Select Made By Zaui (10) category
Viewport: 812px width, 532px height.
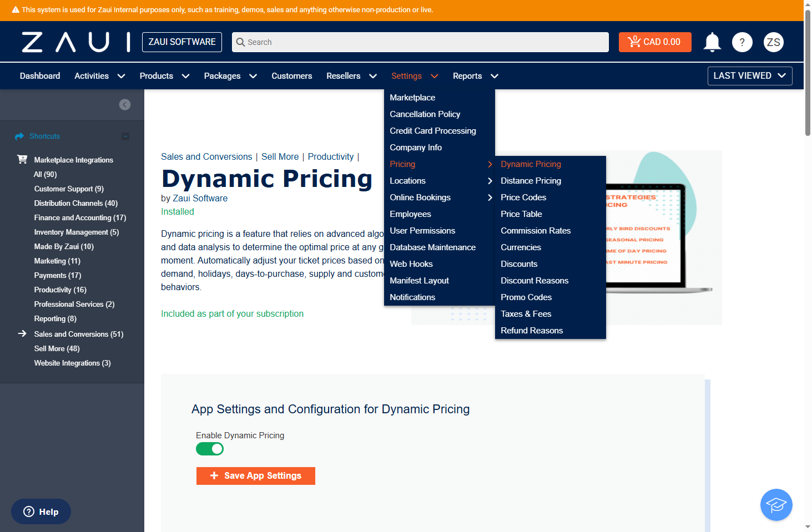(x=64, y=247)
